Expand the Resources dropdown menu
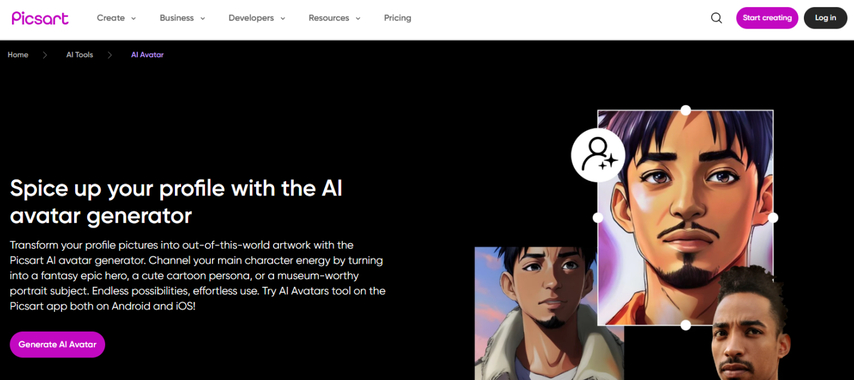 pos(334,18)
